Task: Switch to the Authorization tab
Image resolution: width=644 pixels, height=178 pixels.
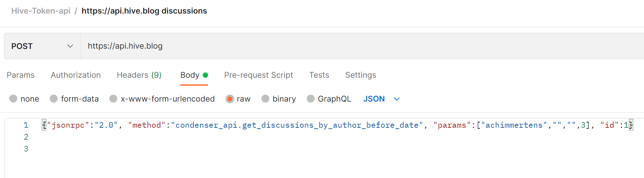Action: [x=76, y=75]
